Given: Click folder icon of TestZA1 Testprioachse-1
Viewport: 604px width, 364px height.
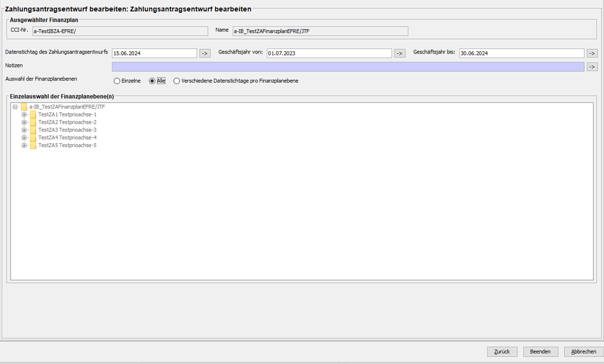Looking at the screenshot, I should [33, 115].
